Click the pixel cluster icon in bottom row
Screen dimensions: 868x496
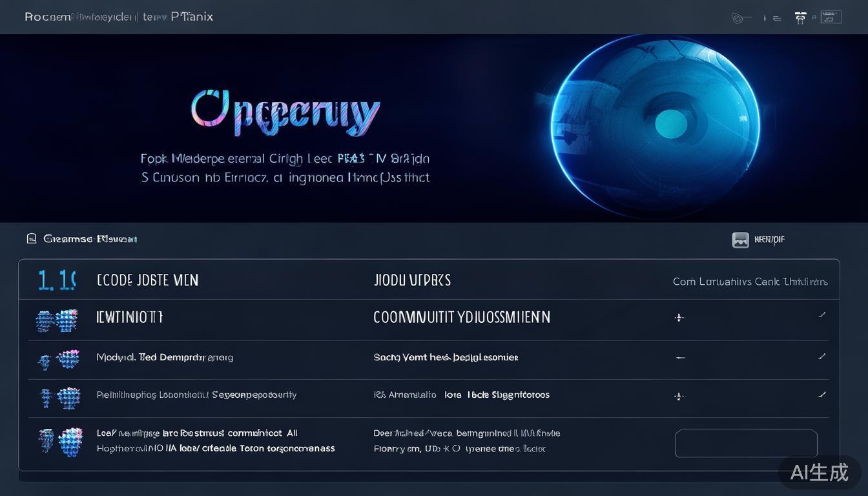[x=61, y=442]
